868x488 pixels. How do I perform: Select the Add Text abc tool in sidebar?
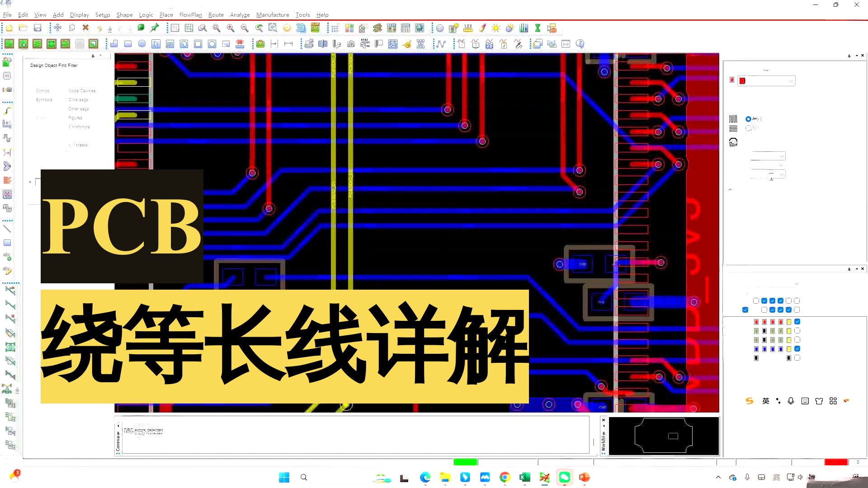pos(7,256)
